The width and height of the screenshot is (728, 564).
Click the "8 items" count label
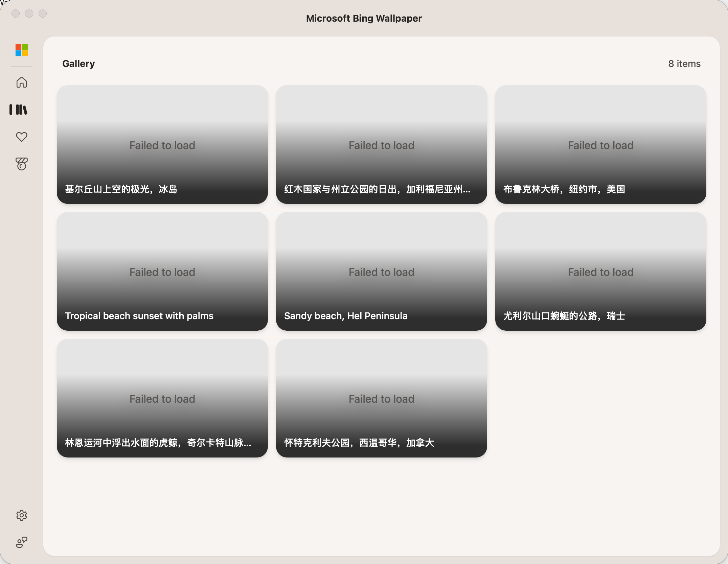(684, 64)
